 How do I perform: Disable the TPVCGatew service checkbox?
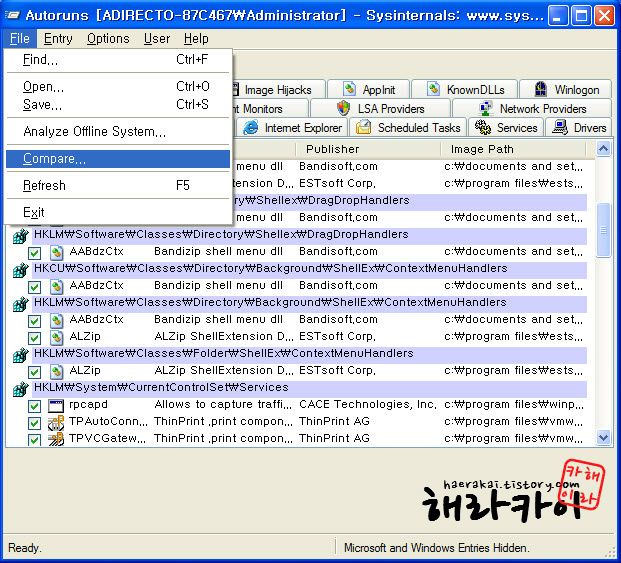point(34,440)
